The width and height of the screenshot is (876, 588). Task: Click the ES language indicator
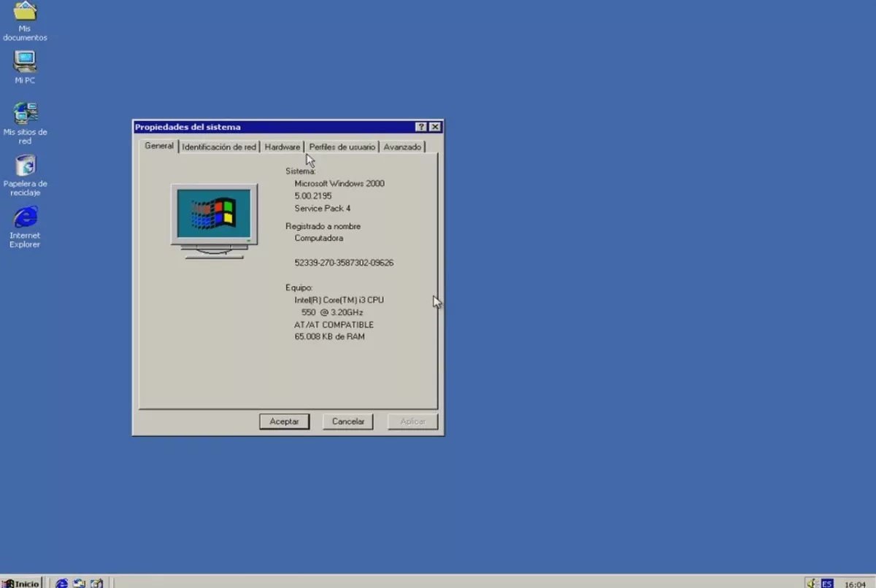click(827, 583)
